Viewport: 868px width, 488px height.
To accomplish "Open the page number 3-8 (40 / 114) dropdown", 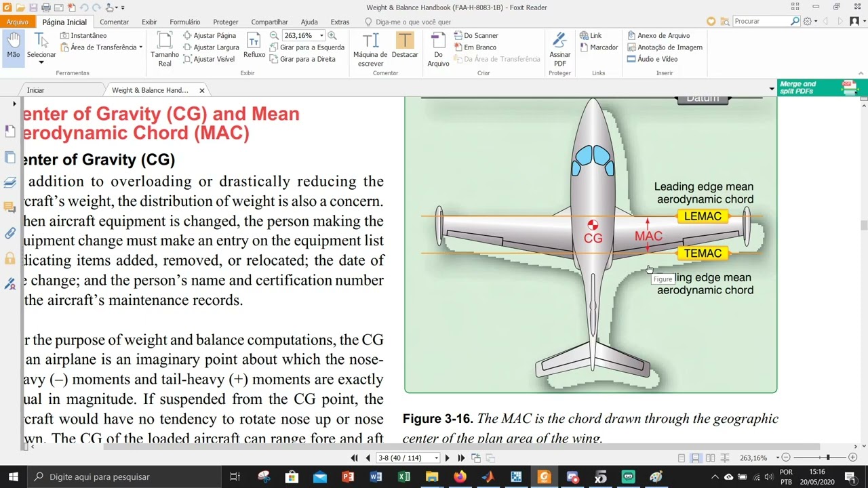I will (x=437, y=458).
